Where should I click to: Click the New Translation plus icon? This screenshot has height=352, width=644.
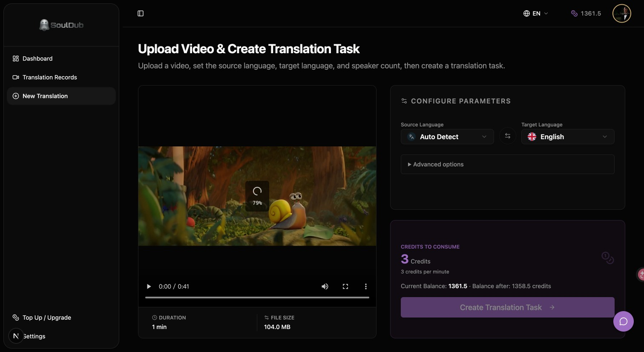point(16,96)
